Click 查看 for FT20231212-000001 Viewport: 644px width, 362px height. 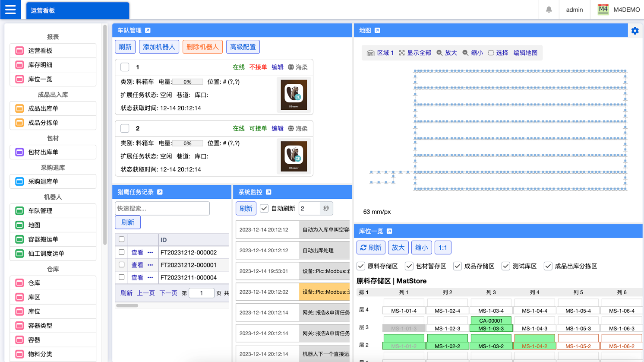point(137,265)
